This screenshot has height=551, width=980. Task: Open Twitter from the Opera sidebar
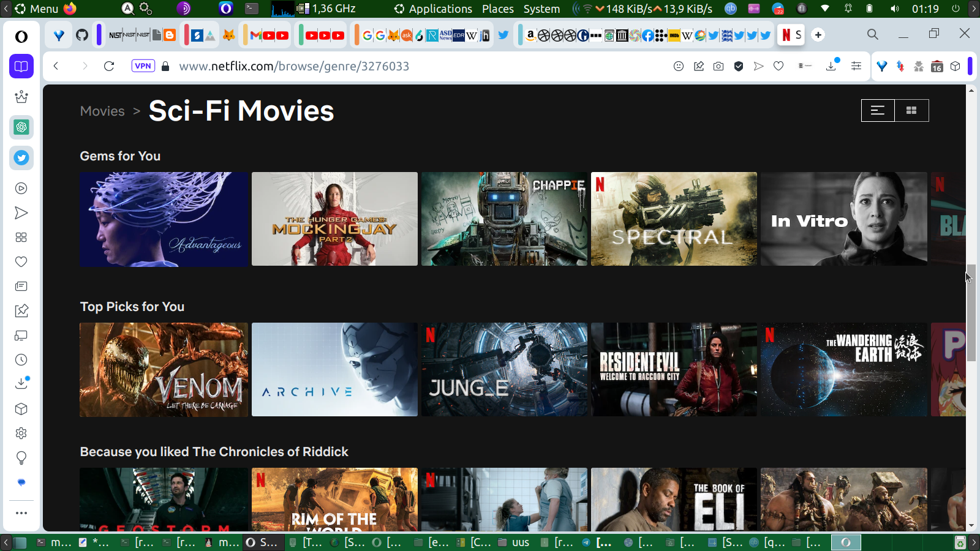pos(21,158)
